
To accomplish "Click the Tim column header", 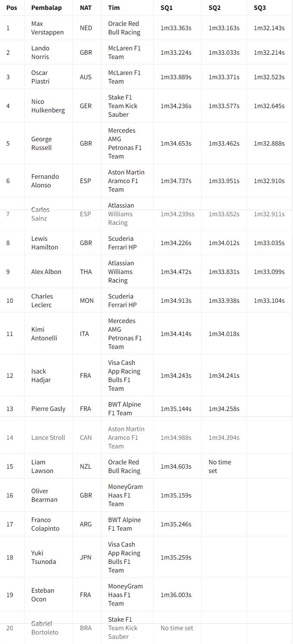I will tap(114, 8).
